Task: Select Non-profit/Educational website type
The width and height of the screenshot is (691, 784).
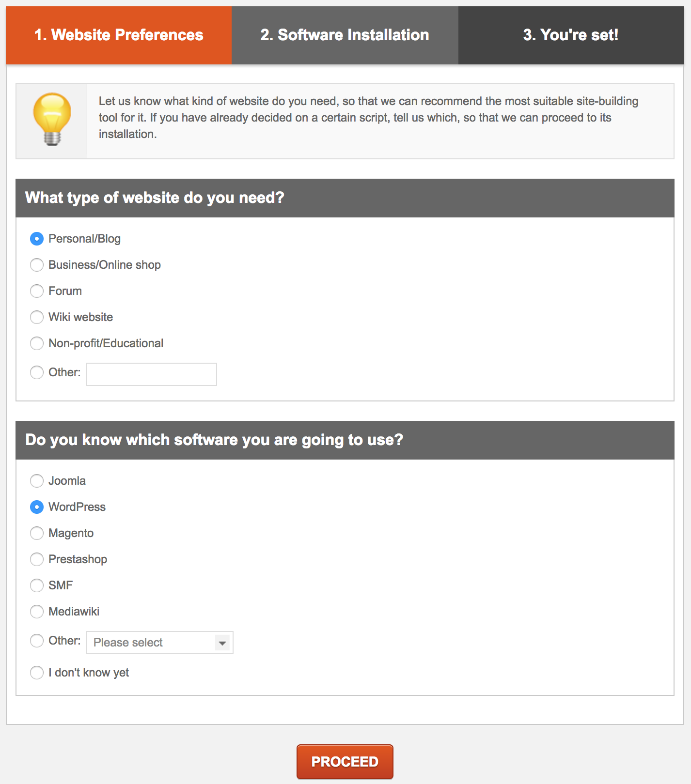Action: click(37, 343)
